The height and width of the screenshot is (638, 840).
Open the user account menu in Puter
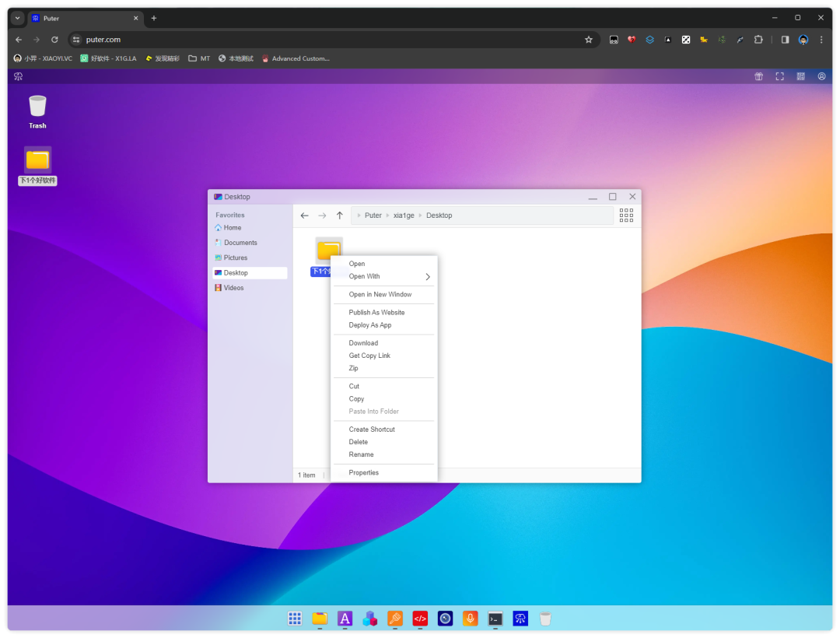click(821, 76)
